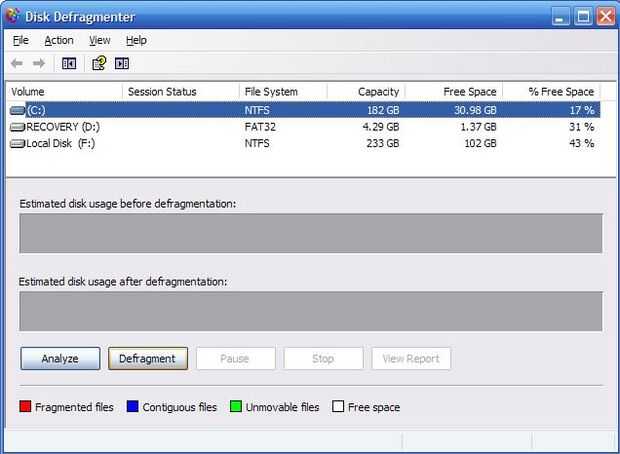Open the View menu

pos(100,40)
